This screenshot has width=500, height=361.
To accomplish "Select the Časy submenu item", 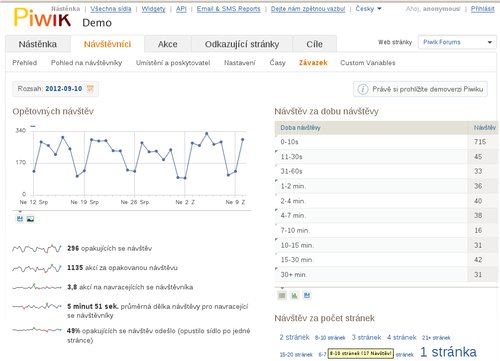I will [277, 63].
